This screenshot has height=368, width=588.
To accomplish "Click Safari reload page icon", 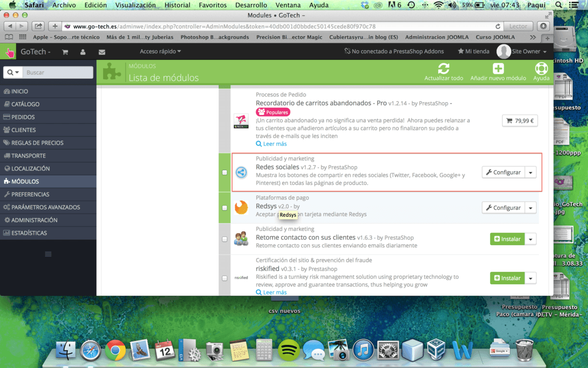I will [x=498, y=26].
